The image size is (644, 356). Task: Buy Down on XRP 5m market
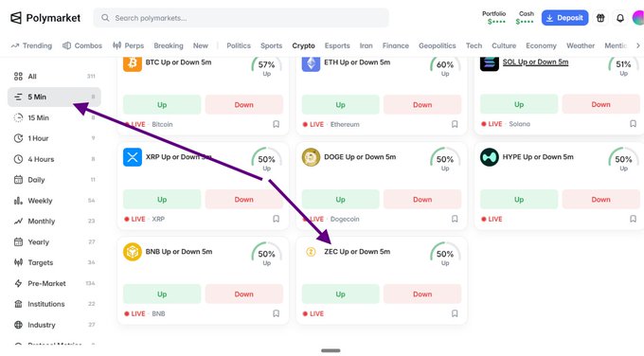tap(244, 199)
